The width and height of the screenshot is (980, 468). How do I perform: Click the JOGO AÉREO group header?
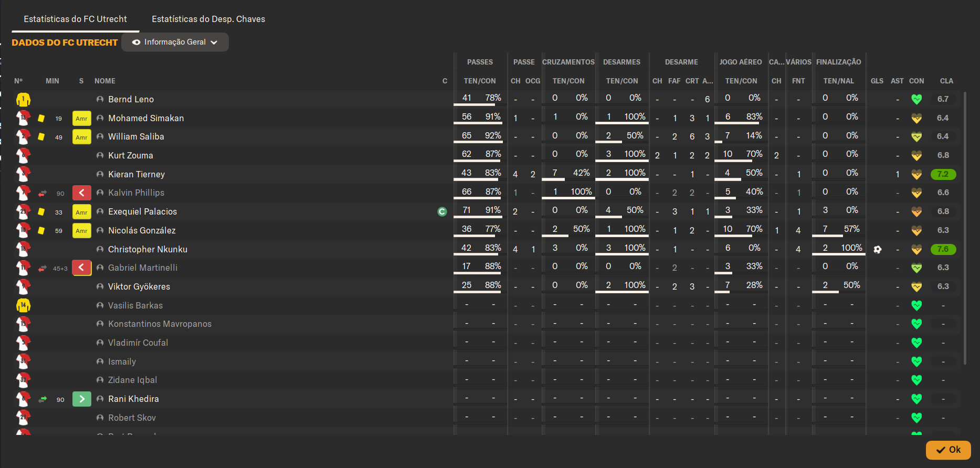point(740,62)
